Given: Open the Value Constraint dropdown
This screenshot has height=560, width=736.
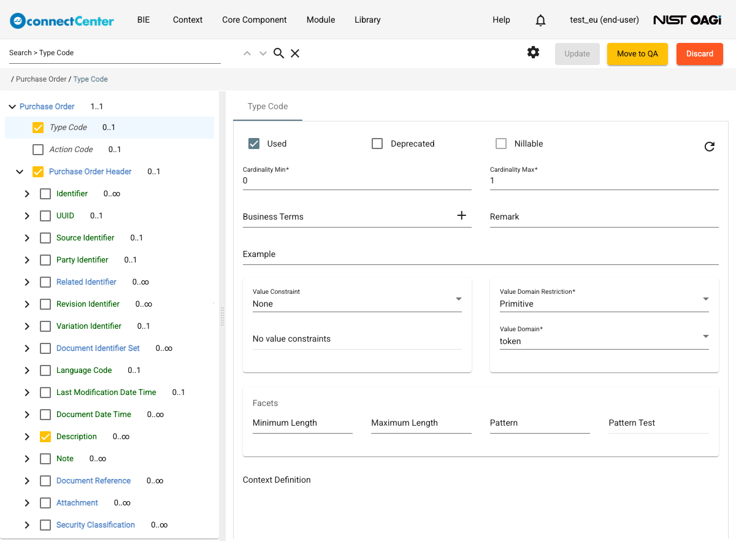Looking at the screenshot, I should [x=357, y=299].
